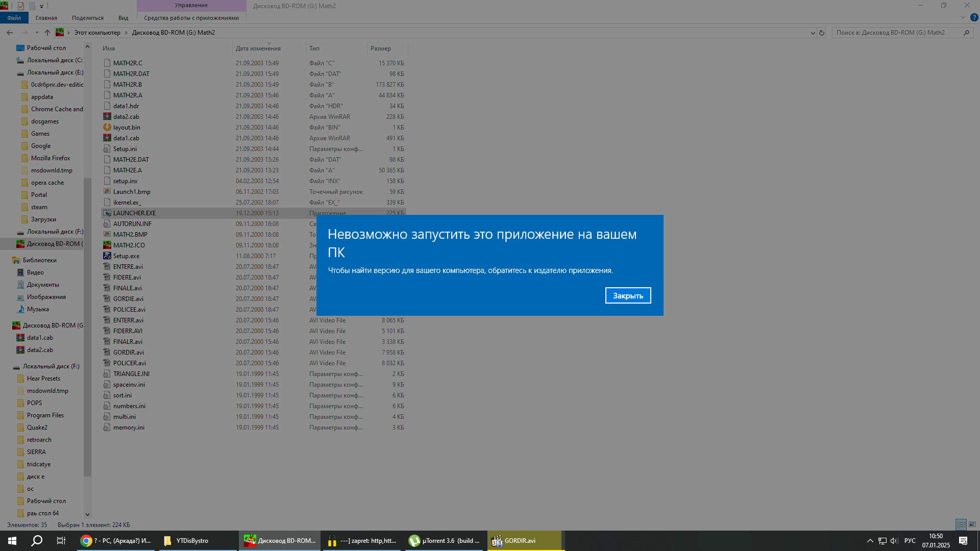Click the back navigation arrow

10,33
